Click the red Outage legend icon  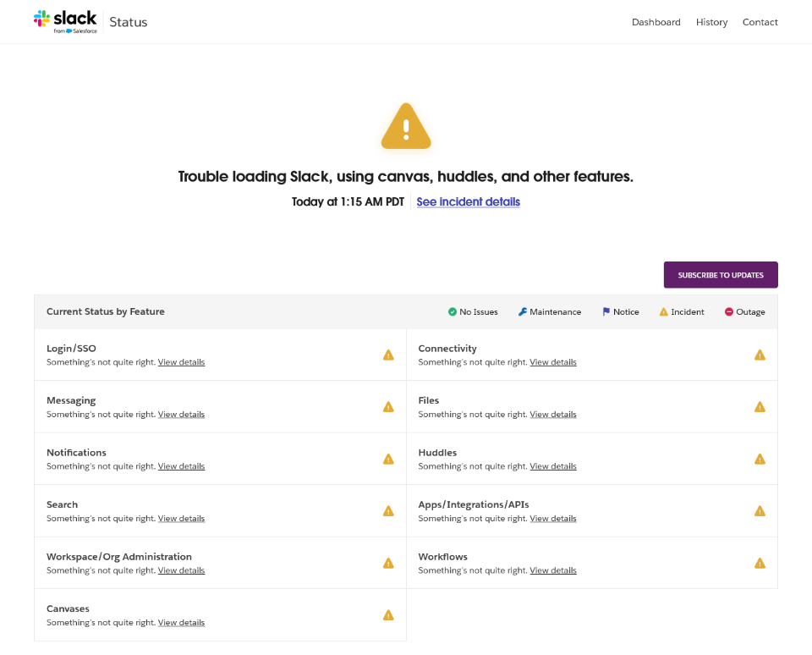click(729, 312)
